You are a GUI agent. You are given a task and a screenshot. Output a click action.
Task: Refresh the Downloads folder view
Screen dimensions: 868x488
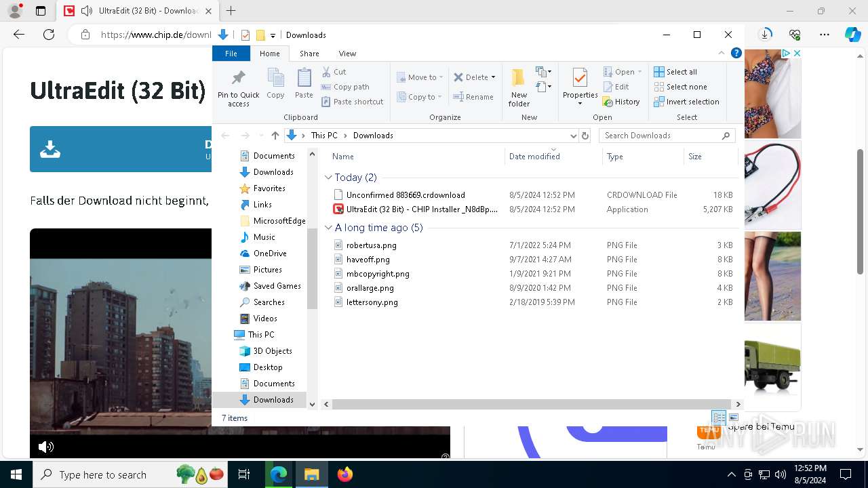pyautogui.click(x=585, y=136)
